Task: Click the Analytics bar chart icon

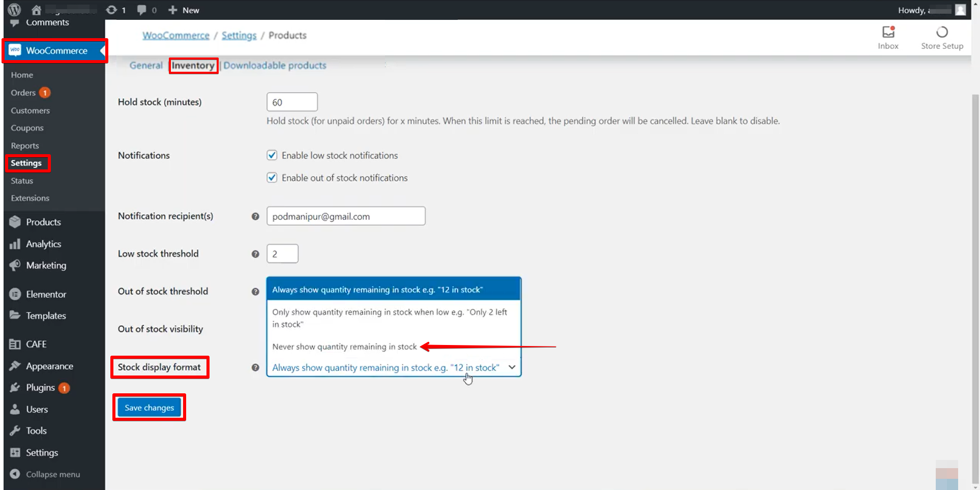Action: (15, 244)
